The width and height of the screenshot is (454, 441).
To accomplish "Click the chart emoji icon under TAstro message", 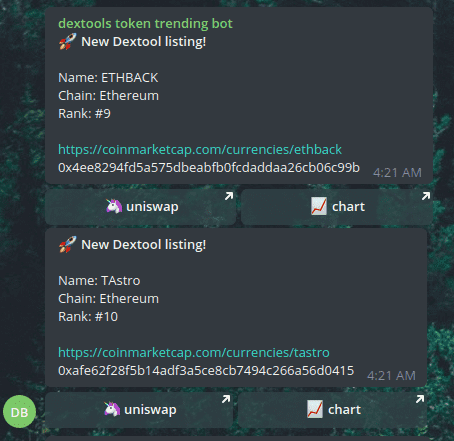I will coord(315,409).
